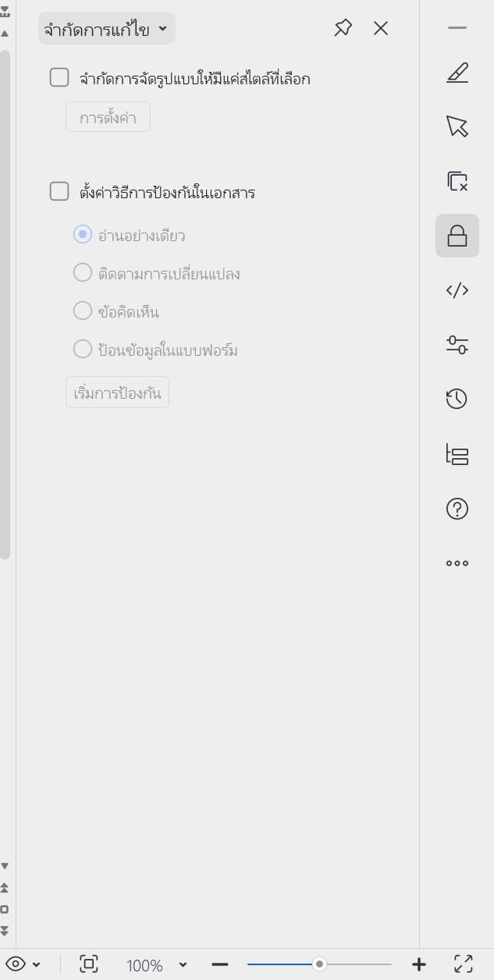The width and height of the screenshot is (494, 980).
Task: Click the more options ellipsis icon
Action: (457, 563)
